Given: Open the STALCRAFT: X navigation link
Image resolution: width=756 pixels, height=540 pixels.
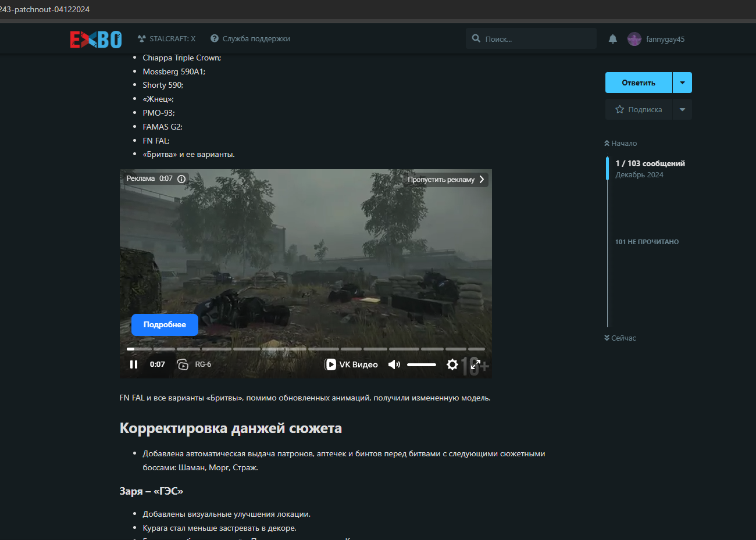Looking at the screenshot, I should [167, 39].
